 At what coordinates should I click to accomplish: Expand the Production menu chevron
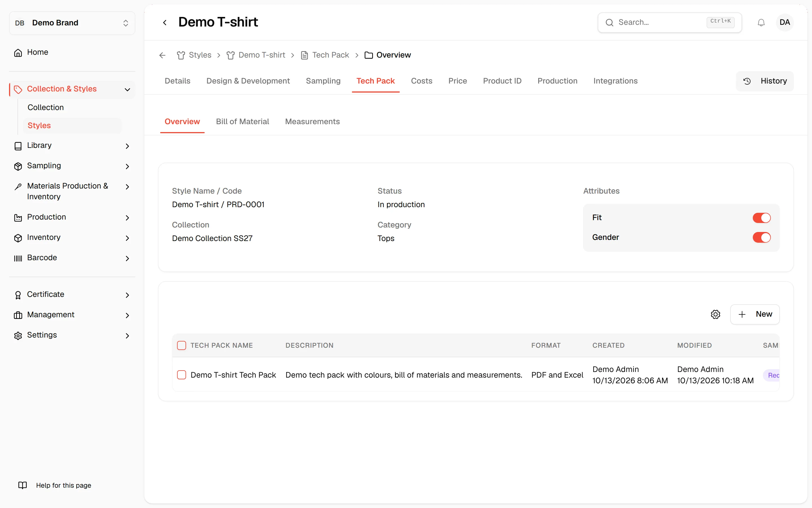click(x=127, y=218)
